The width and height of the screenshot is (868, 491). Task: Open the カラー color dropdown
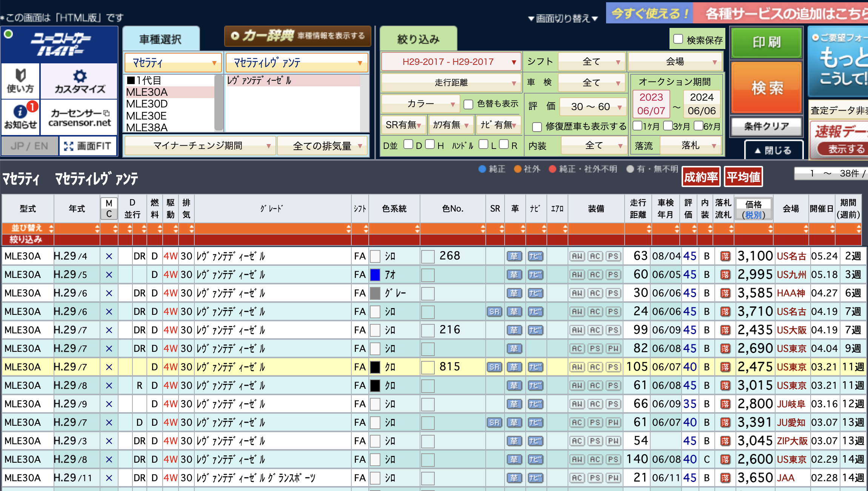420,104
